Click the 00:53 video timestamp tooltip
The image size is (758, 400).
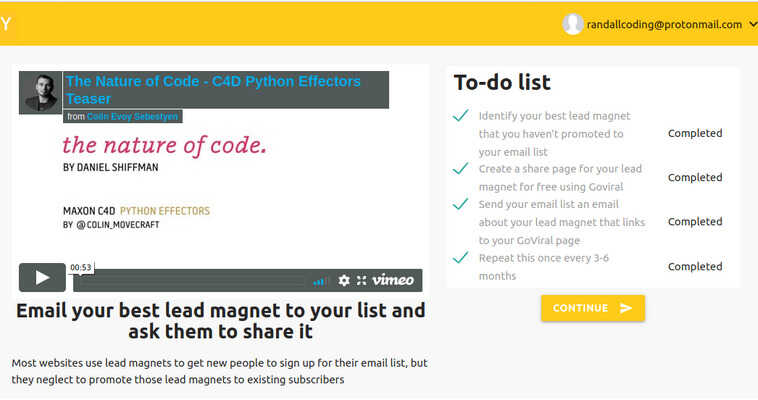[81, 267]
